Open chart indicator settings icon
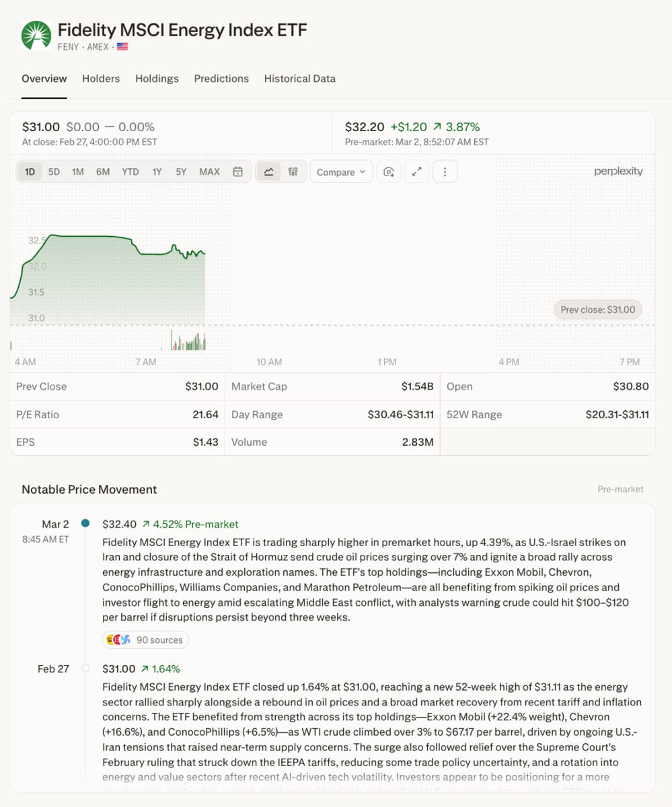The image size is (672, 807). (x=293, y=171)
